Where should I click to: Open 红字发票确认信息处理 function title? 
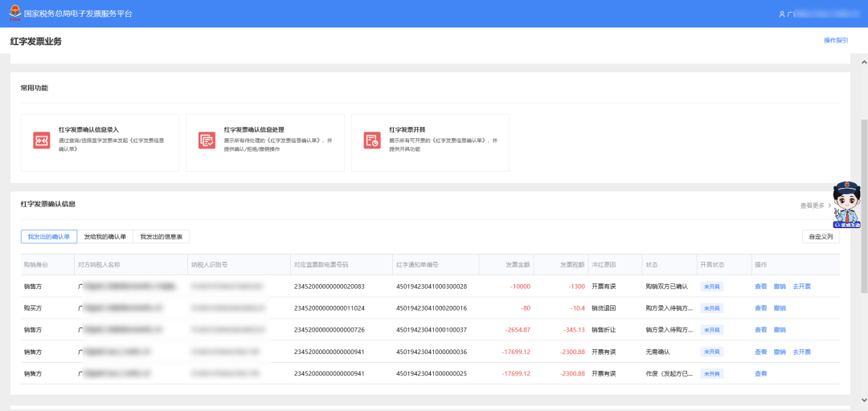coord(254,129)
